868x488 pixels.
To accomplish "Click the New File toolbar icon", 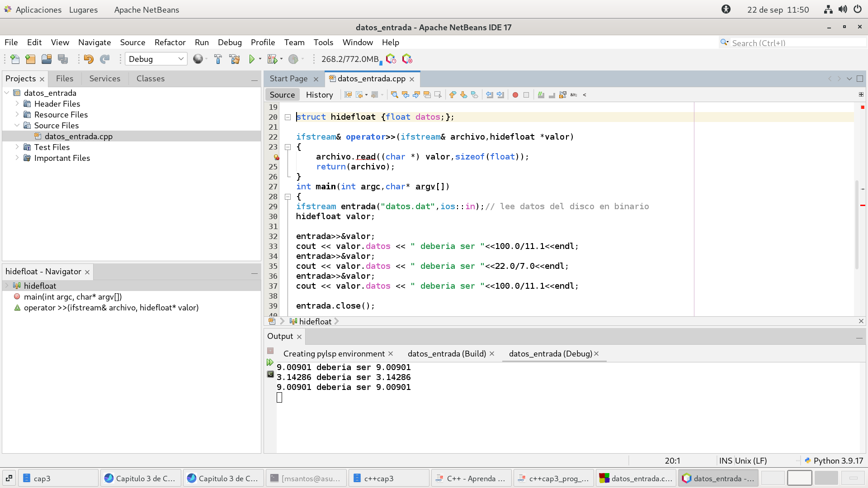I will tap(15, 59).
